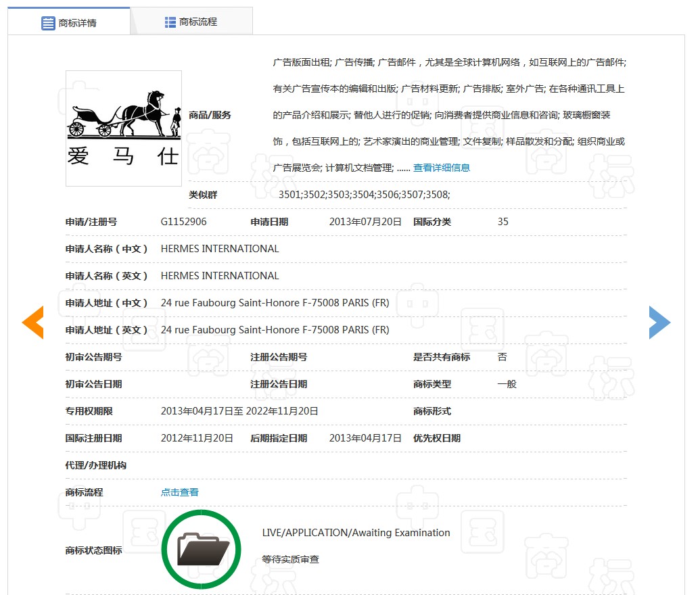Select the address in 申请人地址（英文） row

(x=275, y=330)
